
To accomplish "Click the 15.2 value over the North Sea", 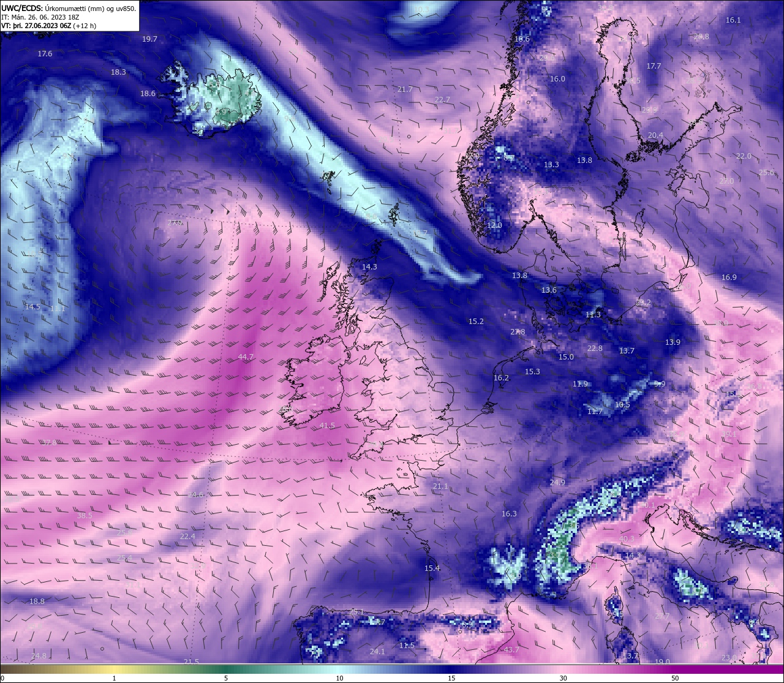I will (476, 322).
